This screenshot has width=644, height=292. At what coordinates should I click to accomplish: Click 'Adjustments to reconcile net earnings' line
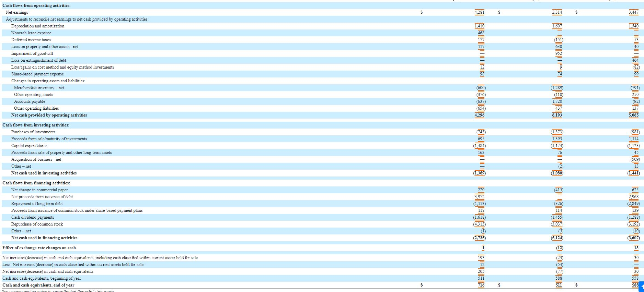pos(77,19)
